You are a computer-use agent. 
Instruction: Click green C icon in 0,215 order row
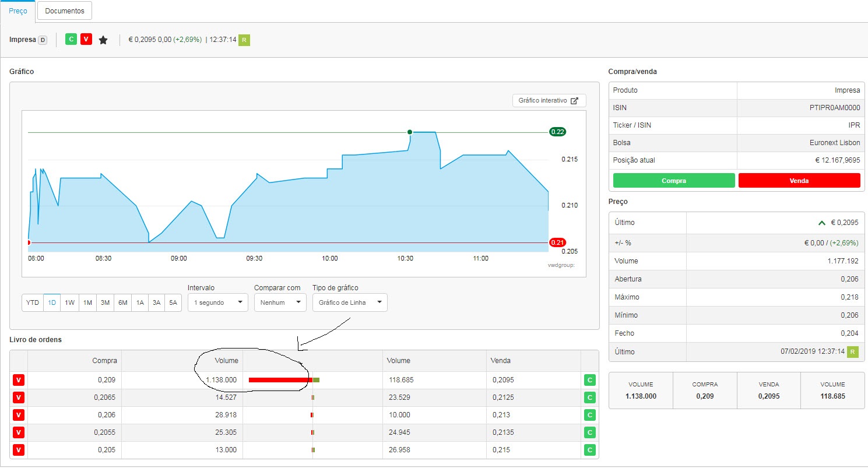coord(589,450)
